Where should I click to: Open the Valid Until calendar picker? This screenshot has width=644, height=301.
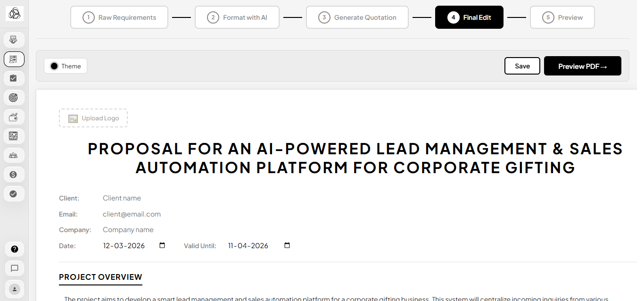click(287, 245)
